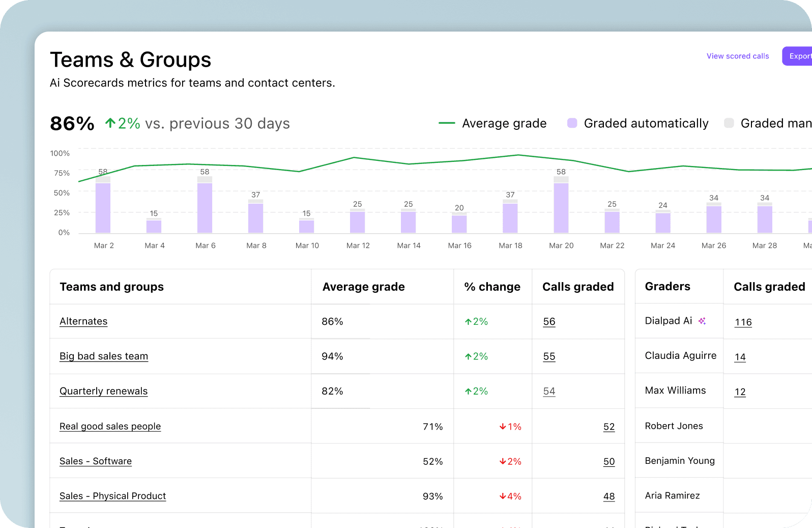The width and height of the screenshot is (812, 528).
Task: Sort by % change column header
Action: click(x=492, y=287)
